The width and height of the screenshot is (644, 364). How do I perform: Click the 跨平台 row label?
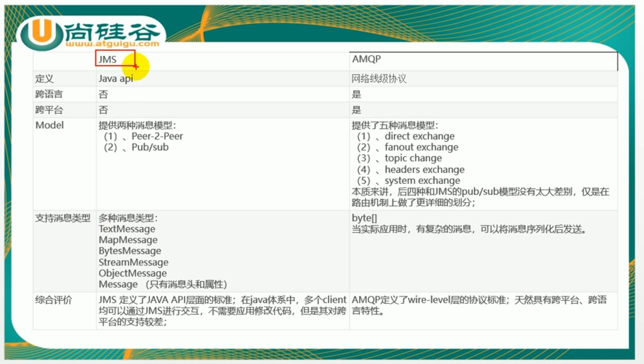(x=49, y=110)
